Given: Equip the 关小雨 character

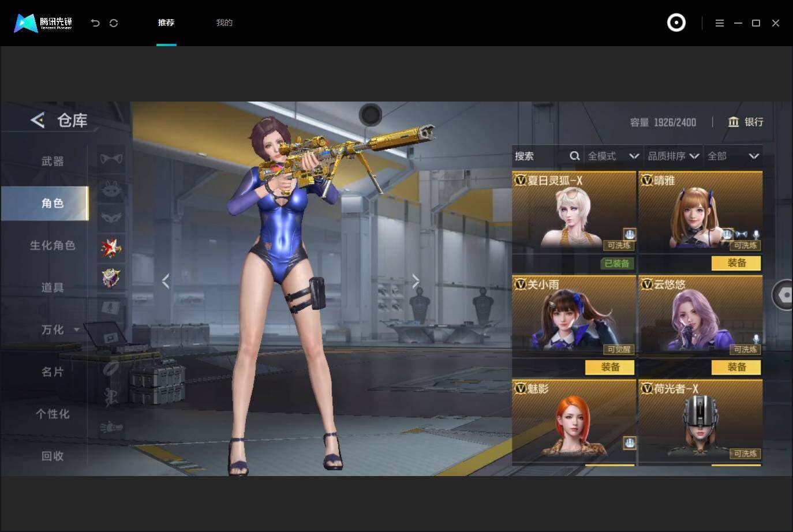Looking at the screenshot, I should click(x=610, y=368).
